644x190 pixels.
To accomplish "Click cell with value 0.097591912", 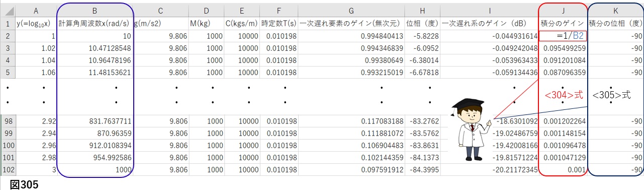I will 351,170.
